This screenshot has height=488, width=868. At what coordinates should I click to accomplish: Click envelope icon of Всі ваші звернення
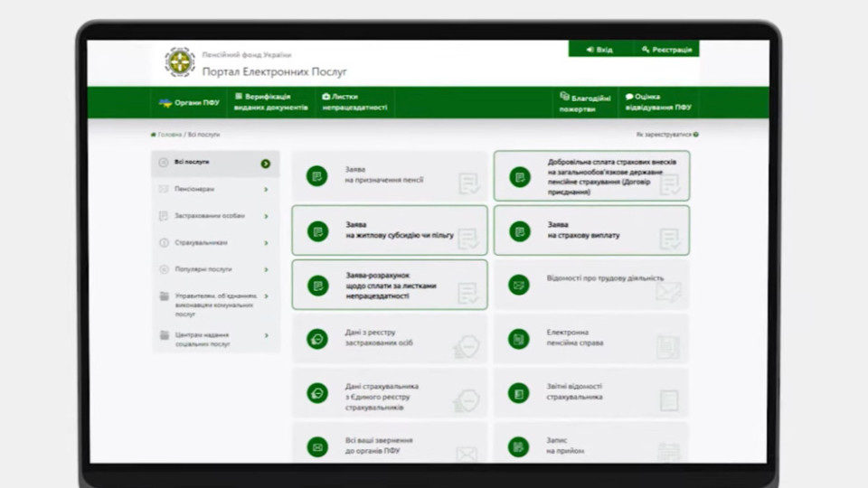pyautogui.click(x=317, y=447)
